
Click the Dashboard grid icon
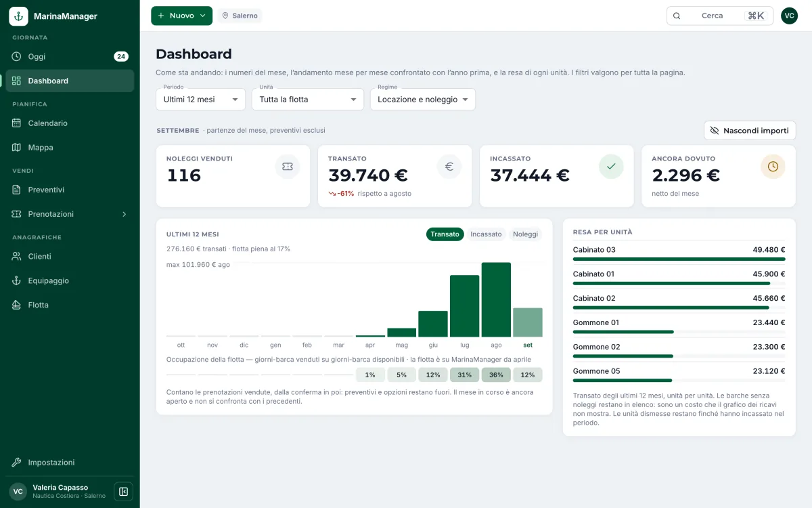[17, 81]
